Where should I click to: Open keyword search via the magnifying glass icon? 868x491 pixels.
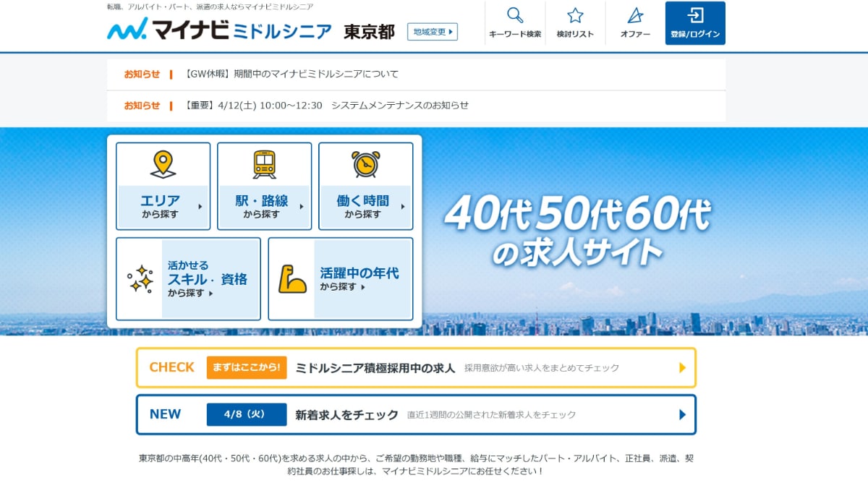(514, 14)
